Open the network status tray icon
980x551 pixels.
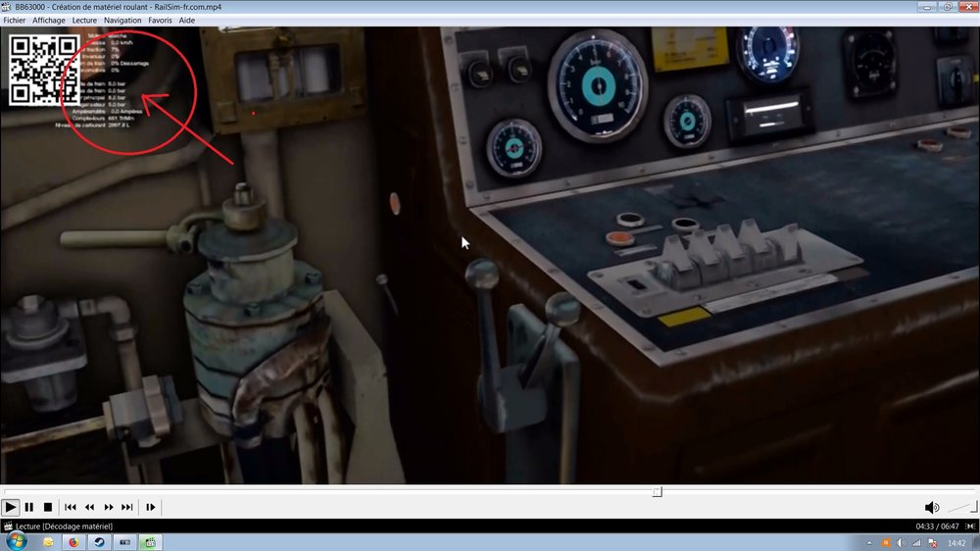[916, 543]
